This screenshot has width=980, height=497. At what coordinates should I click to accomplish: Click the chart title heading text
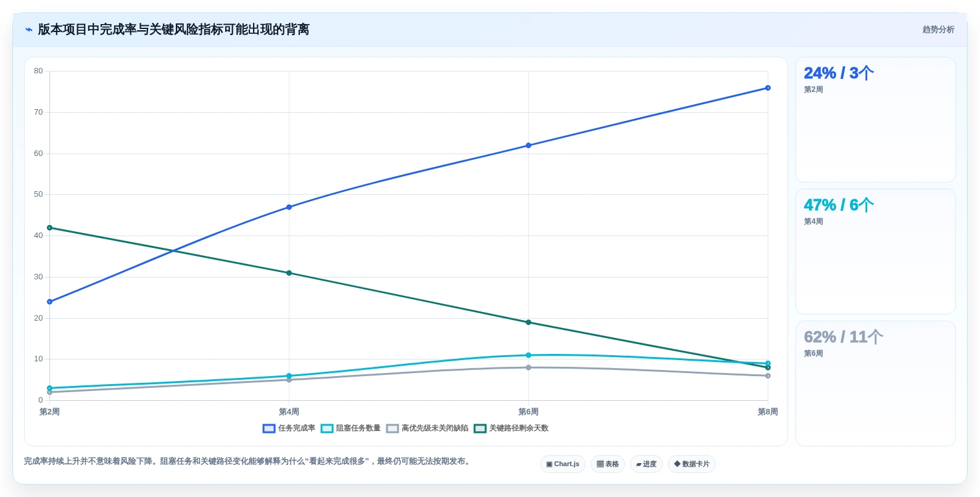173,30
